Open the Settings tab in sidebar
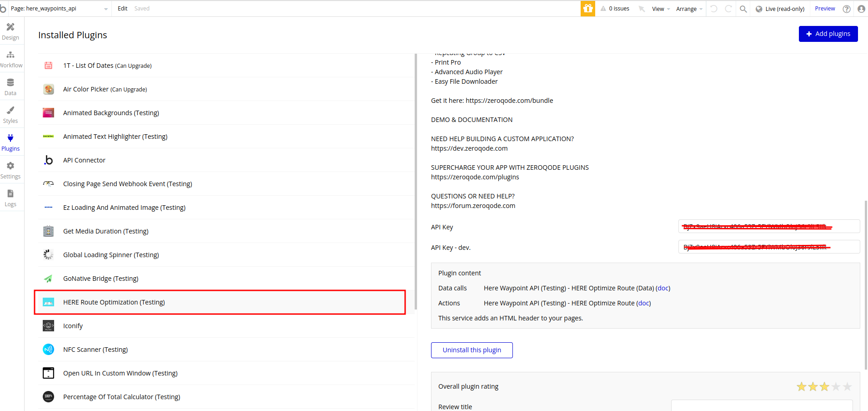868x411 pixels. point(10,170)
